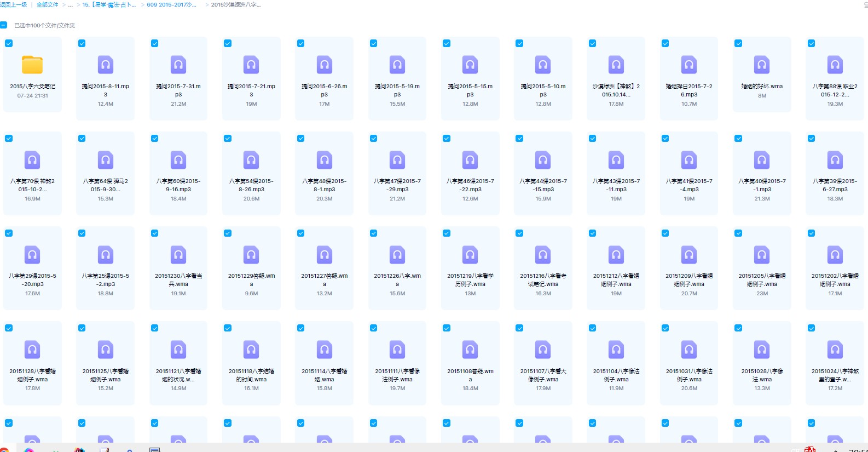Click file name 20151107八字看大像例子.wma
Screen dimensions: 868x452
[543, 375]
